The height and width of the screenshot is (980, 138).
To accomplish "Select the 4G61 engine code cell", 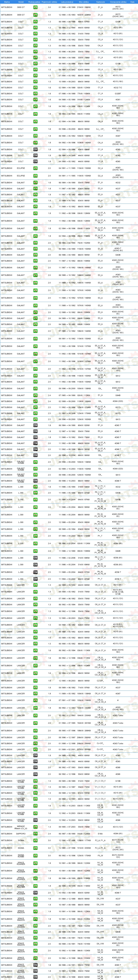I will click(118, 100).
